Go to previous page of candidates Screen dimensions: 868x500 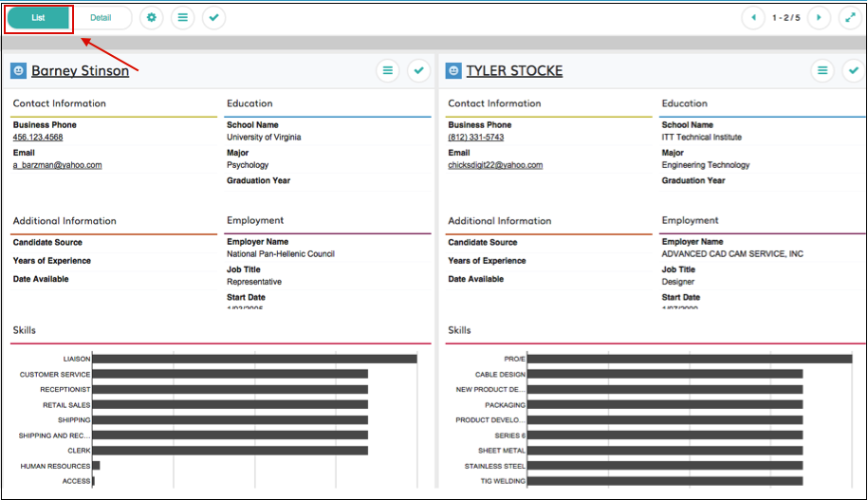[x=753, y=18]
